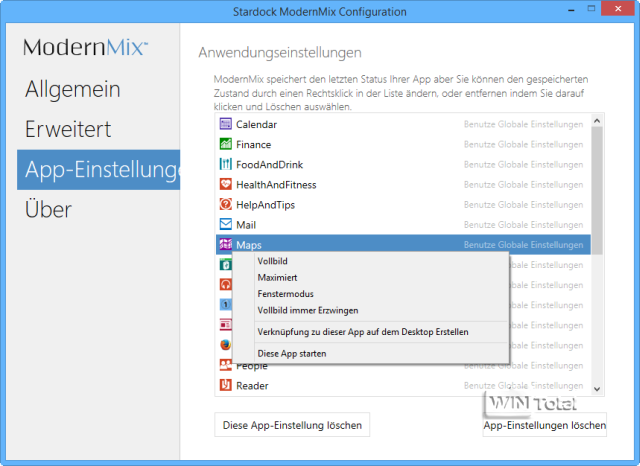Click Mail's Benutze Globale Einstellungen status
Viewport: 640px width, 466px height.
click(523, 224)
